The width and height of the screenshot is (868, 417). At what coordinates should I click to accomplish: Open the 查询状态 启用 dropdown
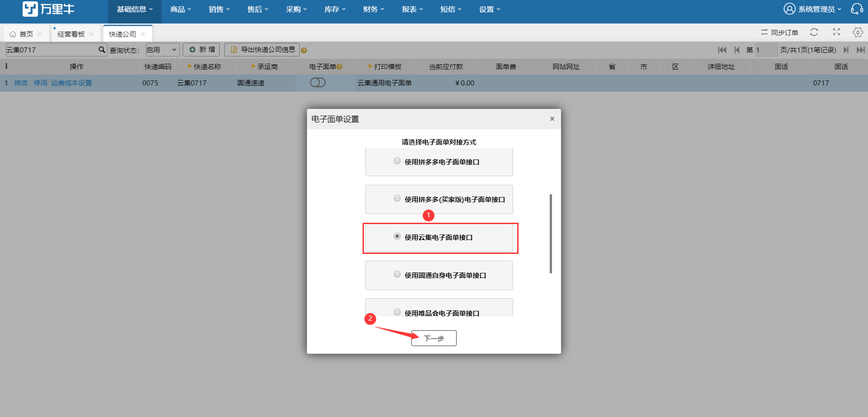[162, 50]
